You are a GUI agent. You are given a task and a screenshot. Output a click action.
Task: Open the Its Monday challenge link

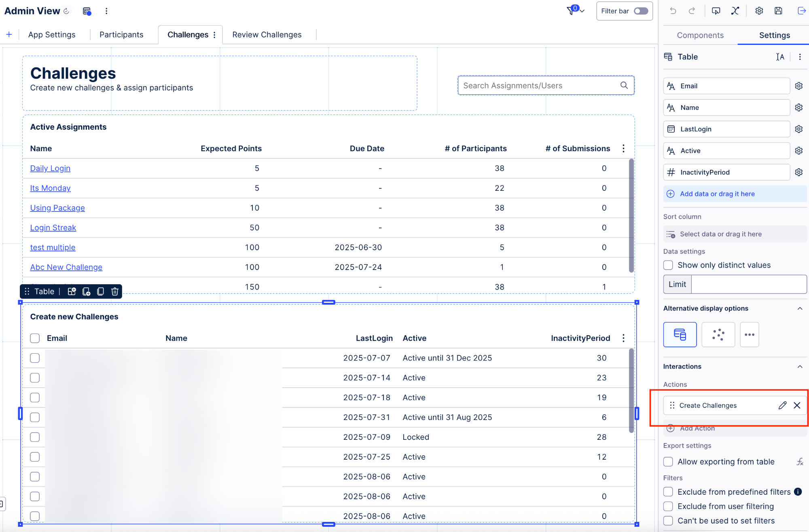pos(50,188)
